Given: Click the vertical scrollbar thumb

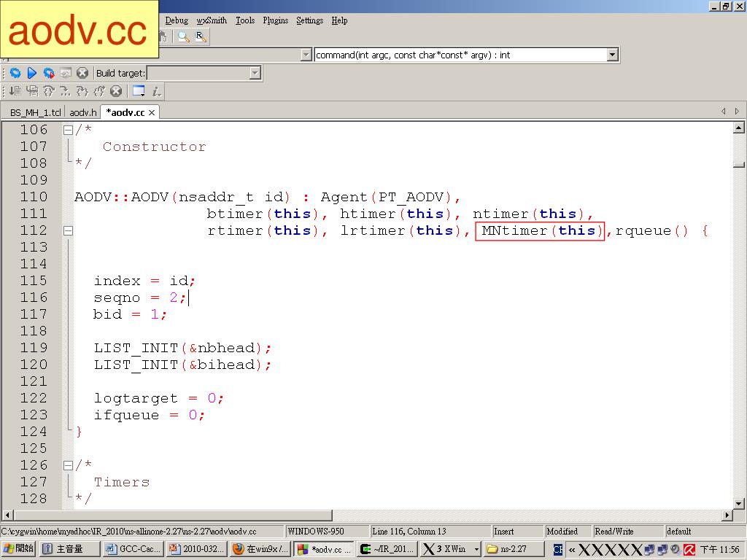Looking at the screenshot, I should [x=738, y=165].
